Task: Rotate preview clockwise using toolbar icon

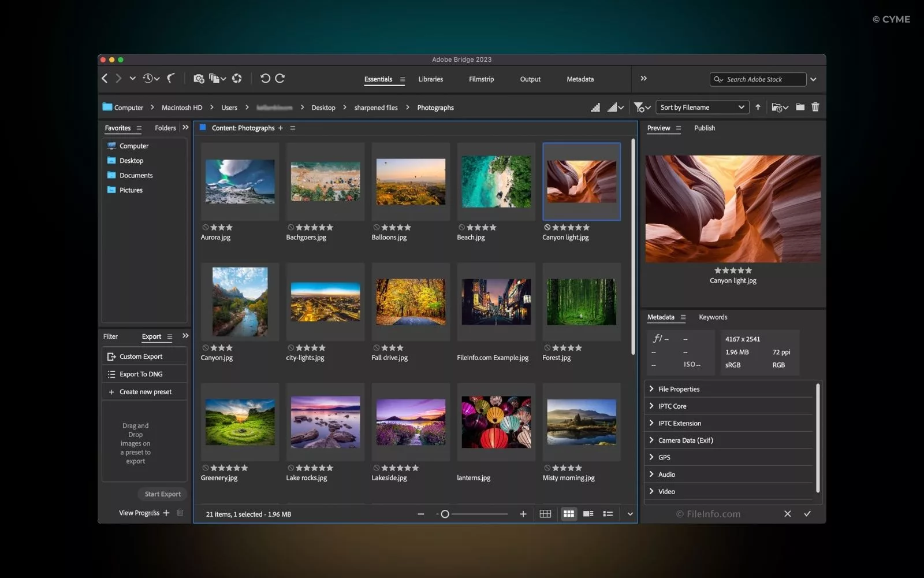Action: (x=281, y=78)
